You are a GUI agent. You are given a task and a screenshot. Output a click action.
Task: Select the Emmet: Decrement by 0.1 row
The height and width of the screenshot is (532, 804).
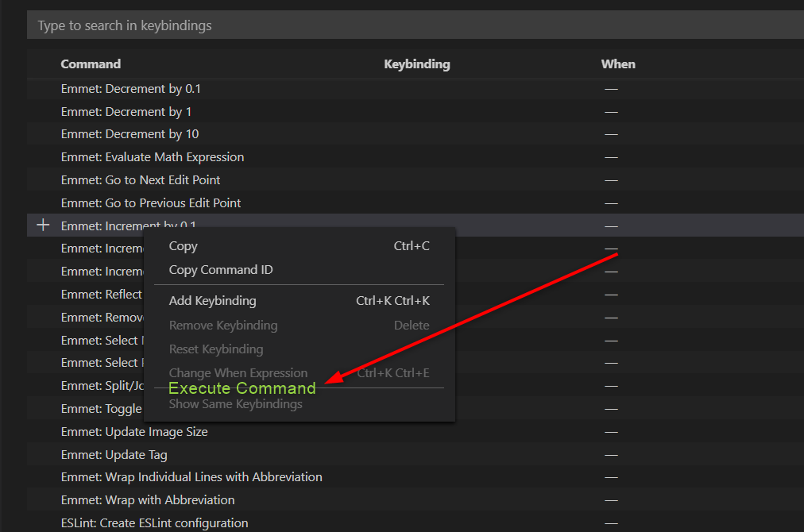pos(416,89)
